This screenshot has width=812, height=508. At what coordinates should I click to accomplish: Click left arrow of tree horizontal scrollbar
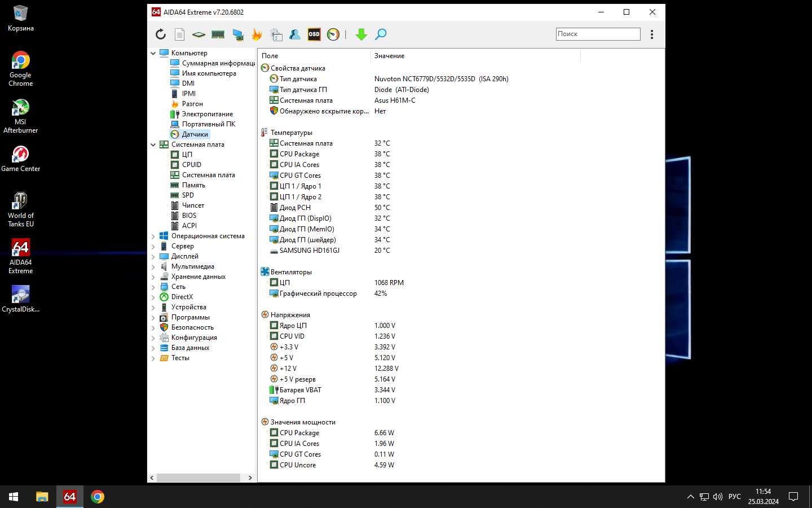click(x=152, y=478)
